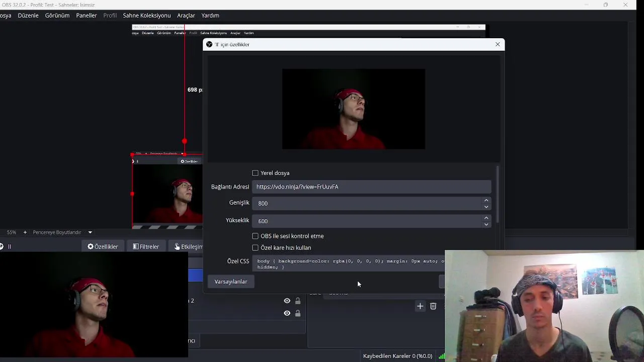Open the Sahne Koleksiyonu menu

click(147, 16)
